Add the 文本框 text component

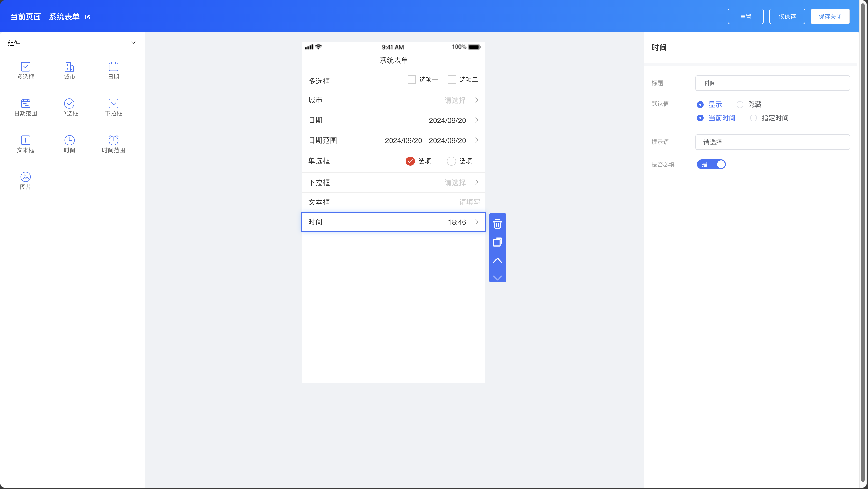26,140
